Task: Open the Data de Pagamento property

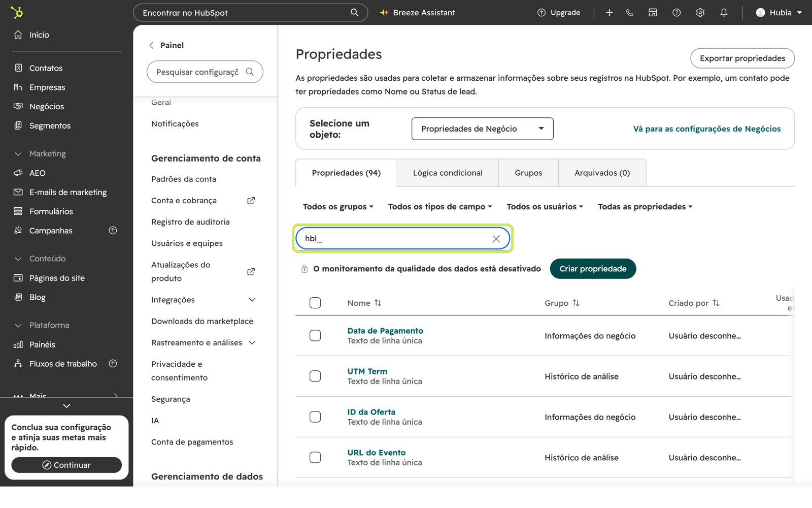Action: [385, 331]
